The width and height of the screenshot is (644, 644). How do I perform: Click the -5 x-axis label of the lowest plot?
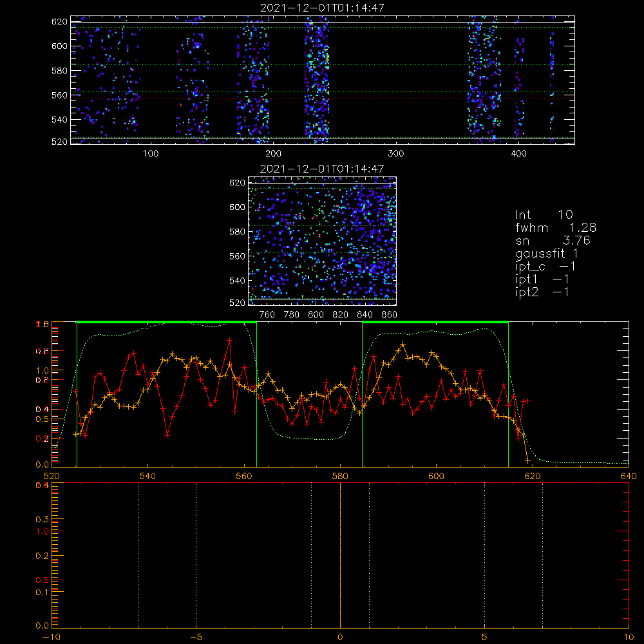coord(196,638)
